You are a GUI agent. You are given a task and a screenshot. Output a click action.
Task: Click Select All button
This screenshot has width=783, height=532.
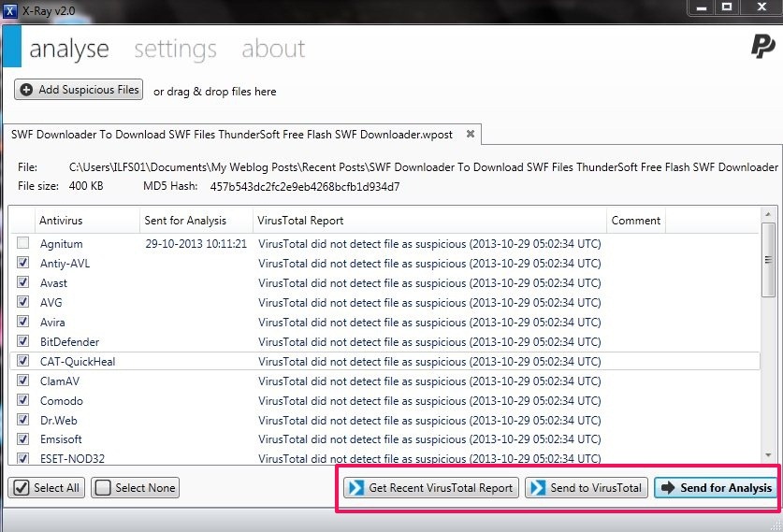[x=47, y=487]
